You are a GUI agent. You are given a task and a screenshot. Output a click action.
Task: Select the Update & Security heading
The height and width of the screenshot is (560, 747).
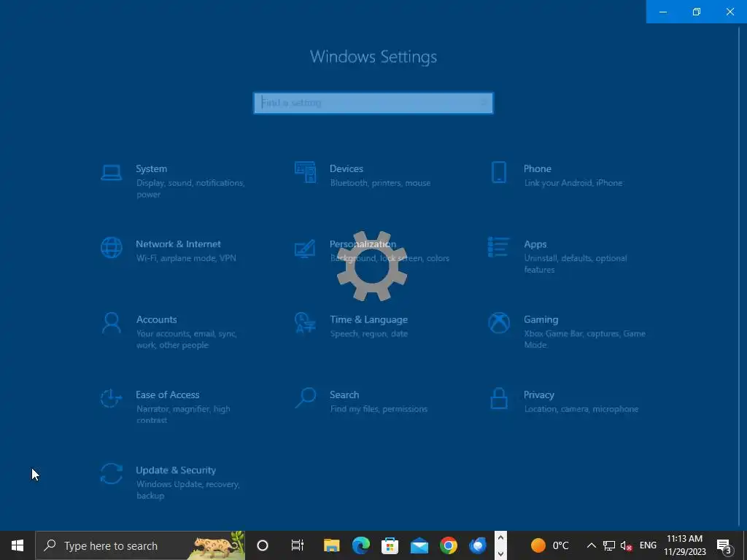176,470
